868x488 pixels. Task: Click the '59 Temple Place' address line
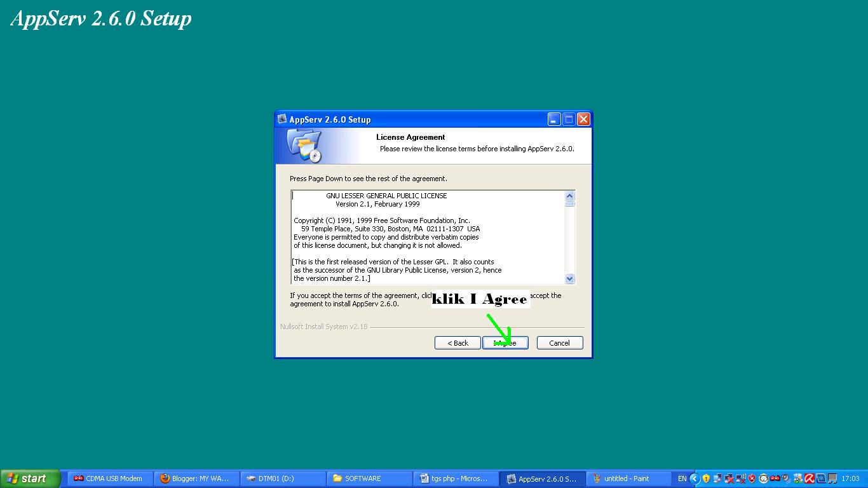[x=391, y=229]
